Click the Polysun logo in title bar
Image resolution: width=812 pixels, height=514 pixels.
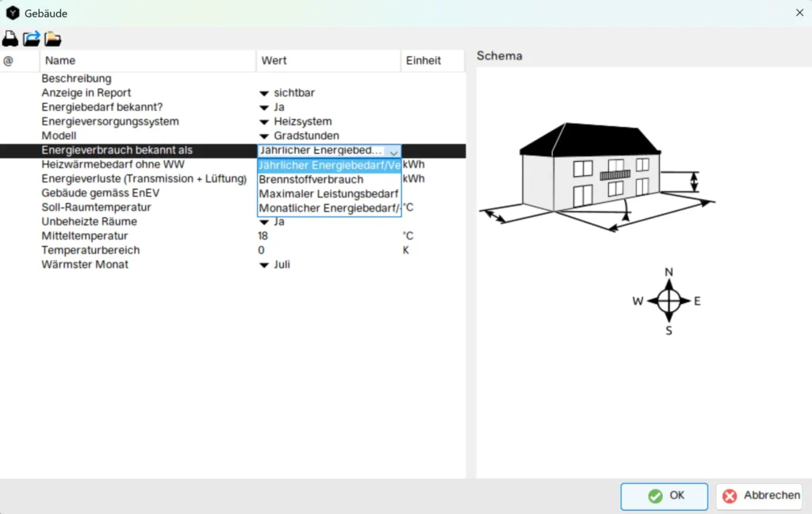[13, 13]
